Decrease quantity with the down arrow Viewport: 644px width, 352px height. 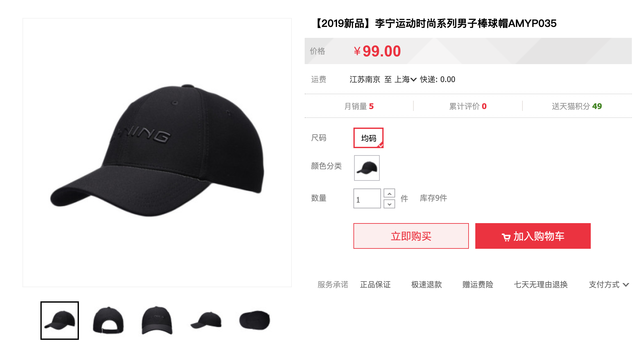(389, 204)
